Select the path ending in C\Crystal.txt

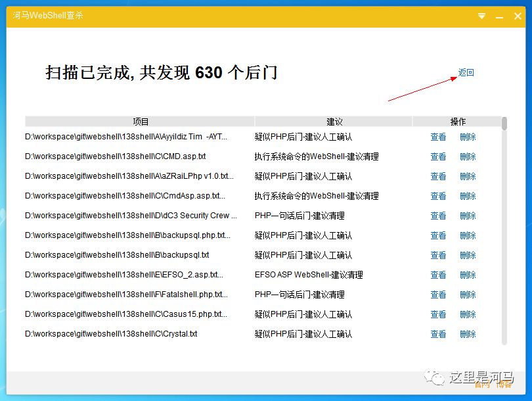pyautogui.click(x=111, y=333)
